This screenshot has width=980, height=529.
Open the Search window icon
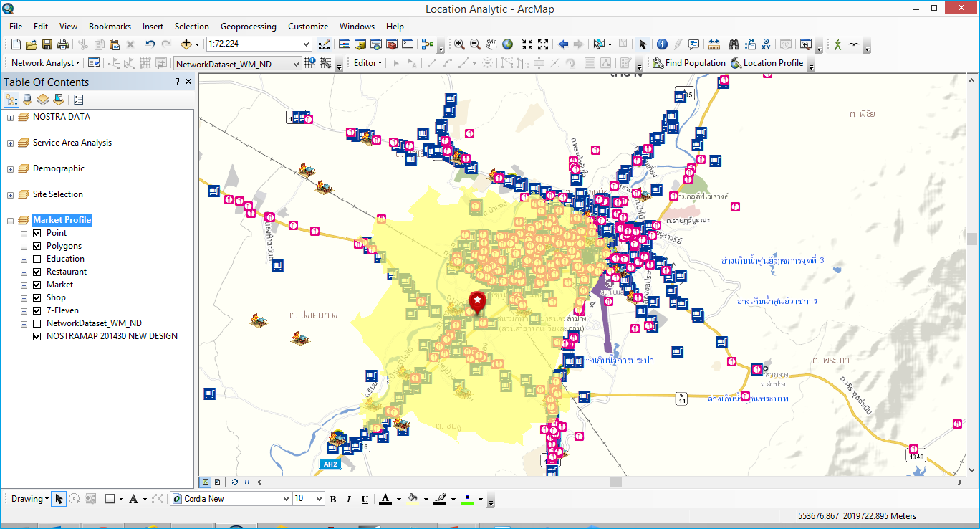(375, 44)
